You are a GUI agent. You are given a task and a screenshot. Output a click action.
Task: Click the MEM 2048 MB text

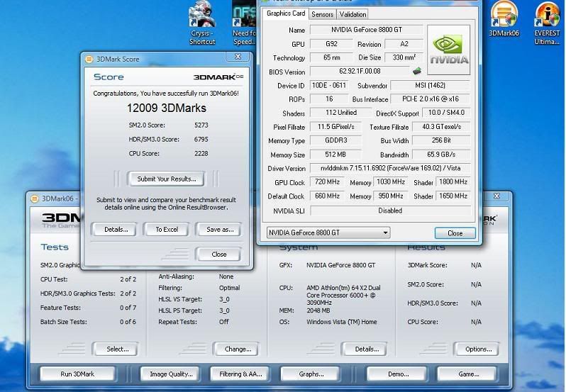[x=318, y=310]
